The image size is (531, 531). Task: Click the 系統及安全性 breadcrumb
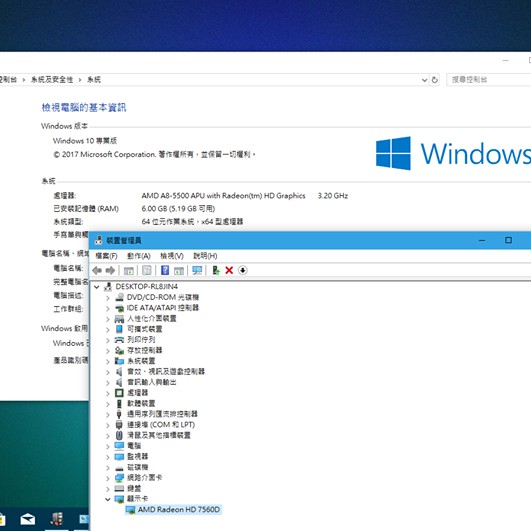(52, 80)
